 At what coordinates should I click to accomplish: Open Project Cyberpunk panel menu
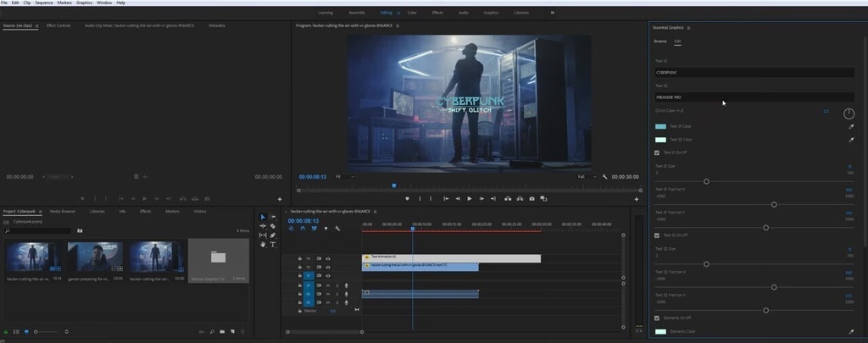click(x=39, y=212)
